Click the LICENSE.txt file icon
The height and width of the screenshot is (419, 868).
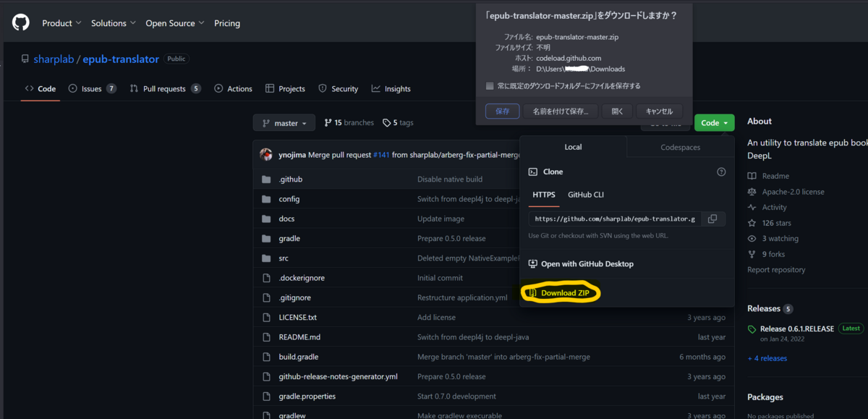tap(265, 318)
